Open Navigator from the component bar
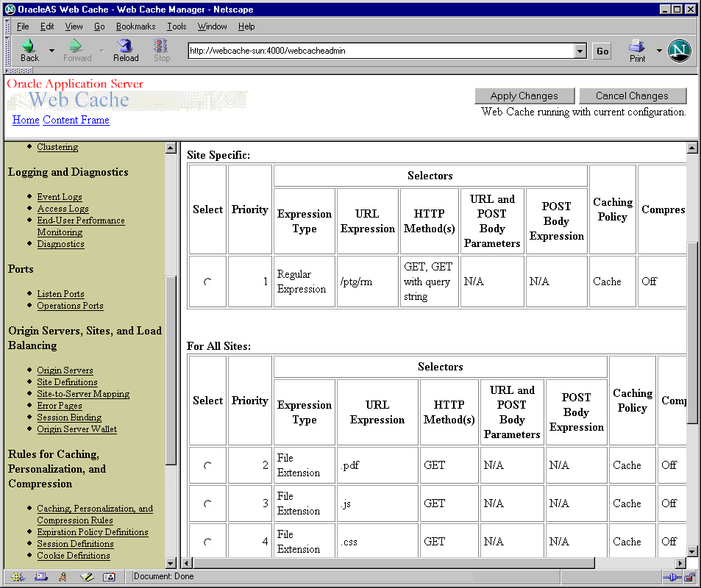Screen dimensions: 701x588 (16, 577)
